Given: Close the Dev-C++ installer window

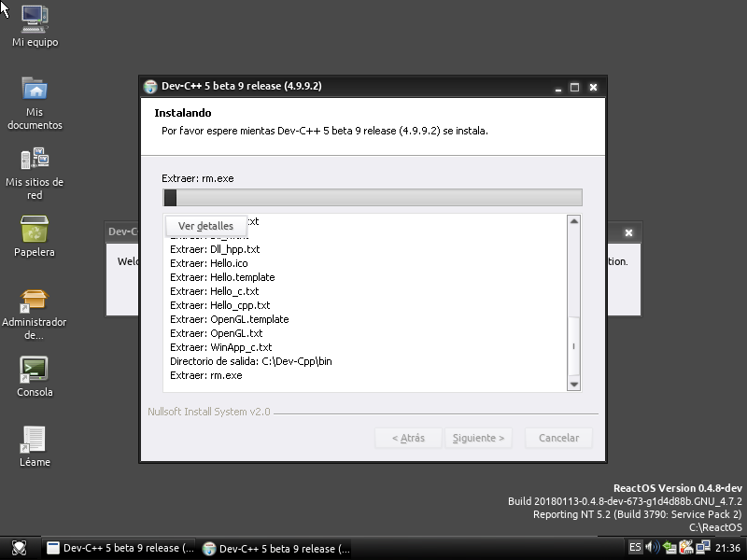Looking at the screenshot, I should click(x=593, y=87).
